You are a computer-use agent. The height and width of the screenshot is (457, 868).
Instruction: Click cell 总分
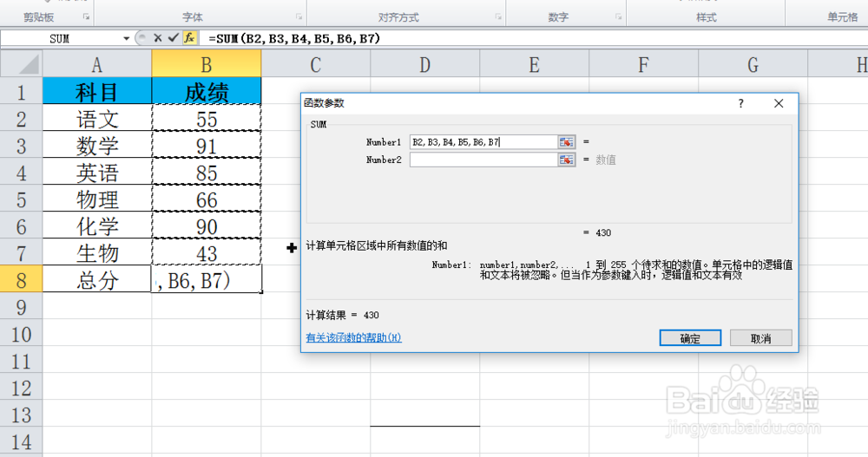(x=97, y=280)
